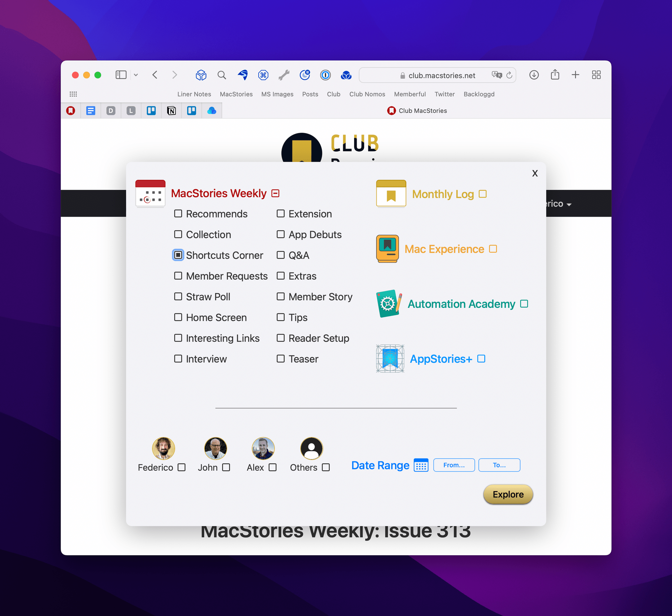Select the Club menu item in toolbar
The width and height of the screenshot is (672, 616).
(x=334, y=94)
